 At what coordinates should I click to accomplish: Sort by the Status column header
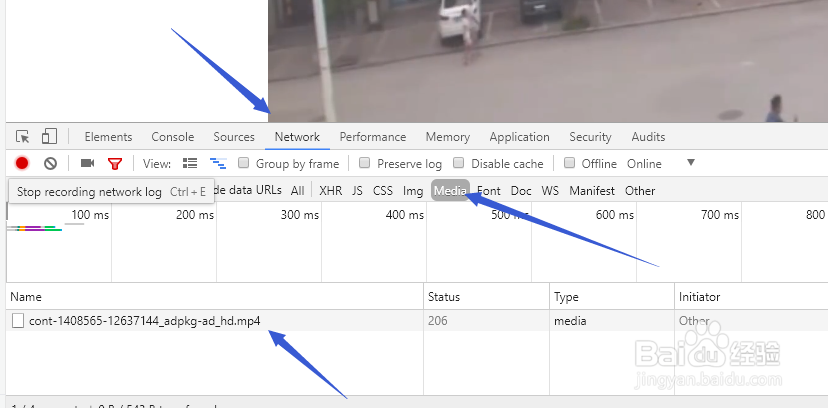[x=486, y=297]
